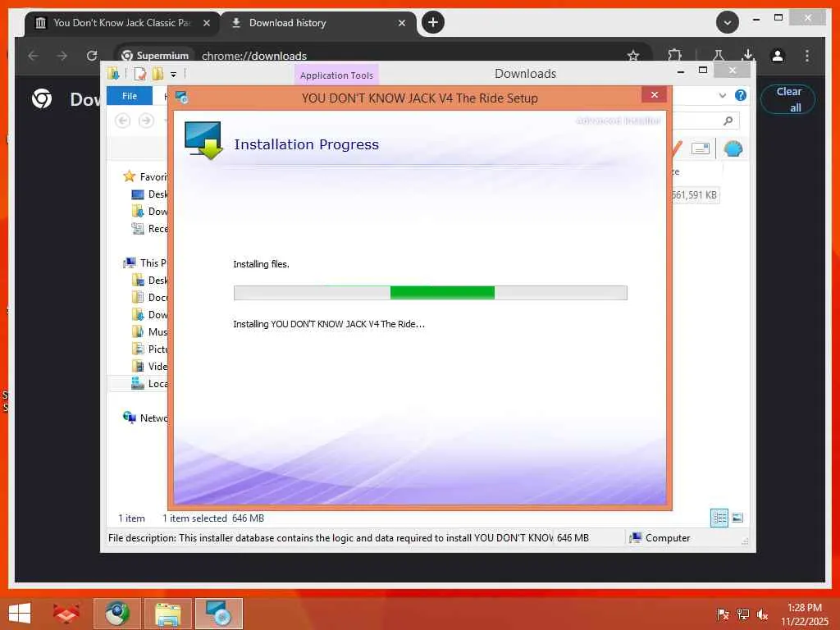Open the browser three-dot menu

pyautogui.click(x=807, y=56)
